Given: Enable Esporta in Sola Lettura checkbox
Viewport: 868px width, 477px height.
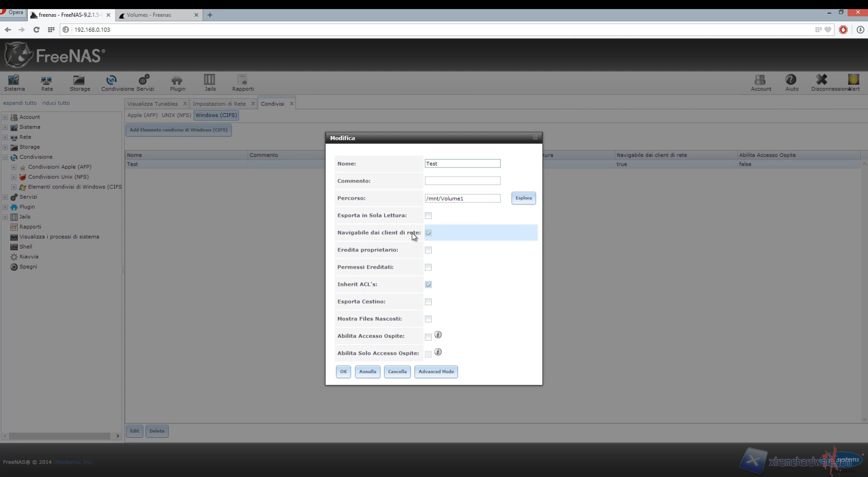Looking at the screenshot, I should point(428,216).
